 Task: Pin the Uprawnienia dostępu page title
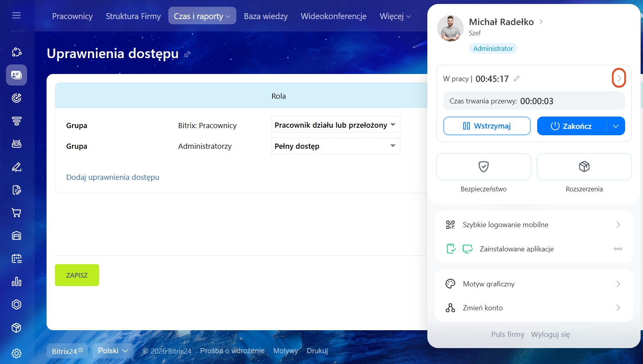tap(187, 54)
